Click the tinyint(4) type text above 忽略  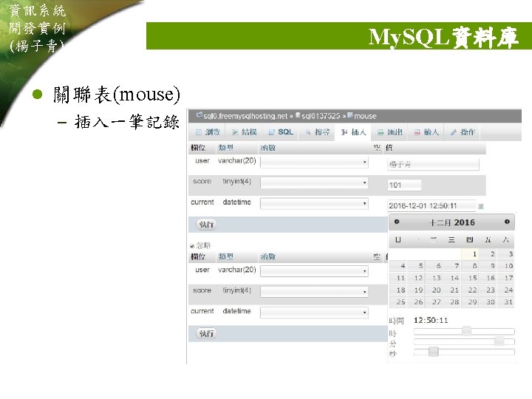(x=237, y=182)
